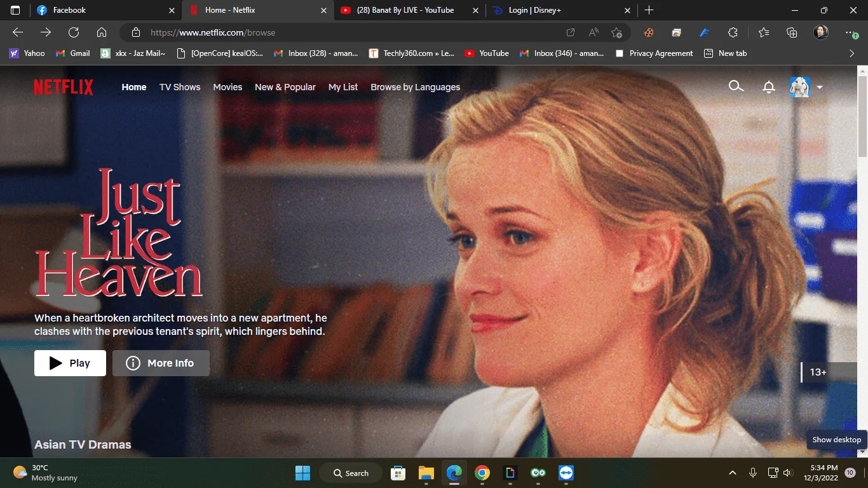Image resolution: width=868 pixels, height=488 pixels.
Task: Open volume control in system tray
Action: (x=788, y=473)
